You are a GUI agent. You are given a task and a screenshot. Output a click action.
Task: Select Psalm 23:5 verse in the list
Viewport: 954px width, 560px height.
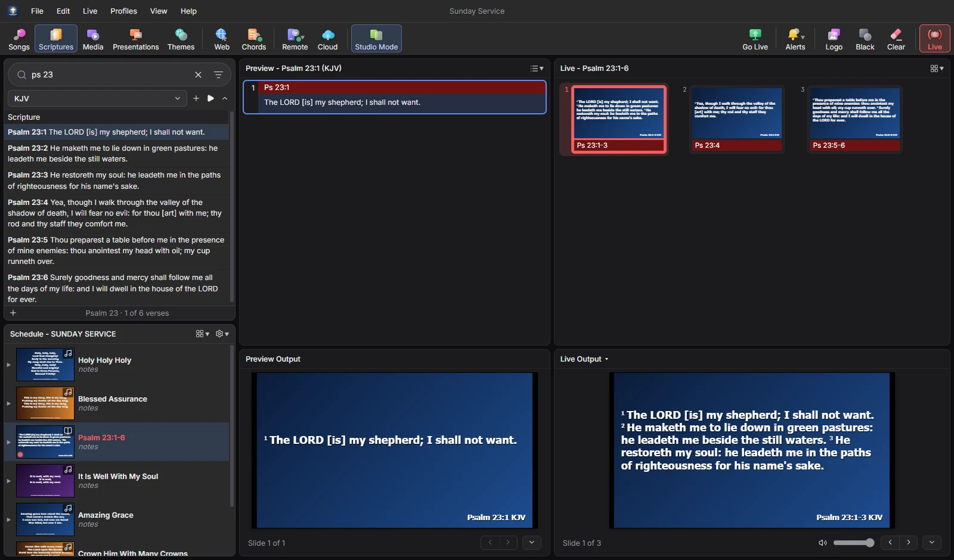tap(116, 251)
